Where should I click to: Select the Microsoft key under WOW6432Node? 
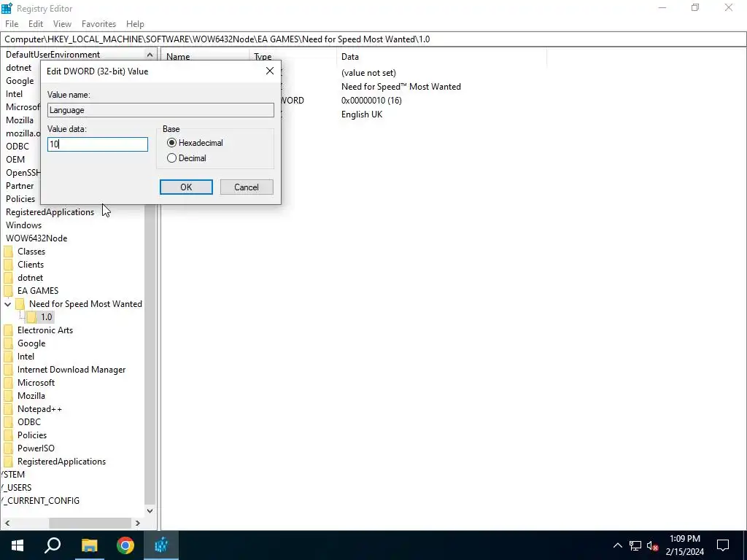[x=36, y=382]
